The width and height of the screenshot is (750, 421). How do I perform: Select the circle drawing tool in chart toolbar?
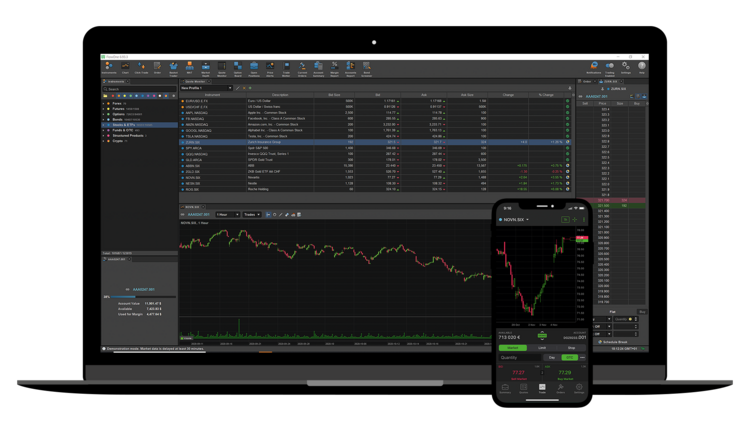[x=275, y=215]
